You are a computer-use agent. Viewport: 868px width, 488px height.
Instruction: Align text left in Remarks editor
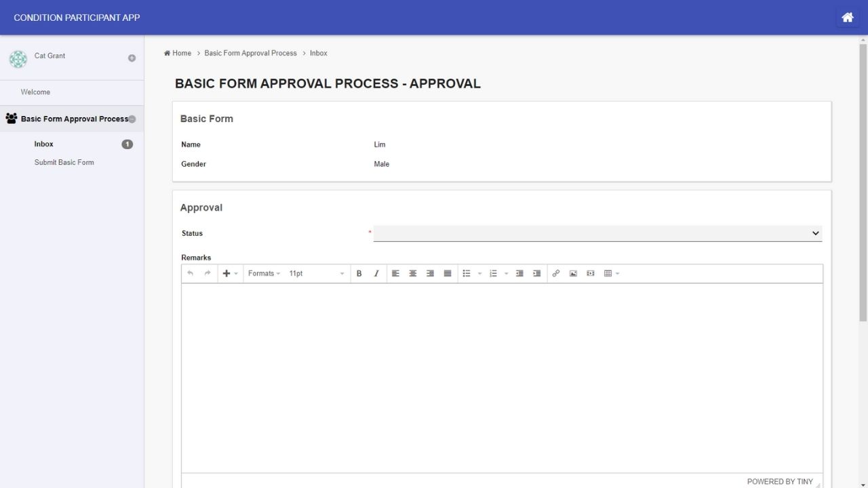coord(395,274)
